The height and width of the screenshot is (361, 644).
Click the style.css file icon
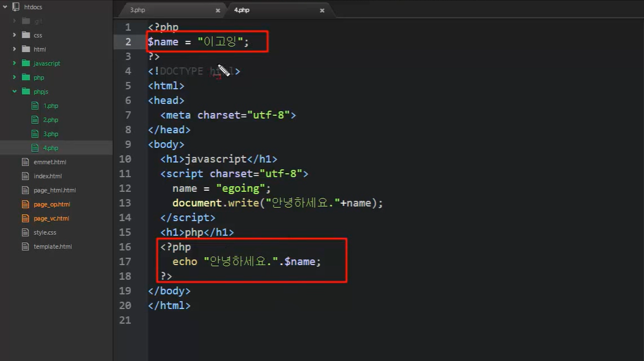pyautogui.click(x=25, y=232)
